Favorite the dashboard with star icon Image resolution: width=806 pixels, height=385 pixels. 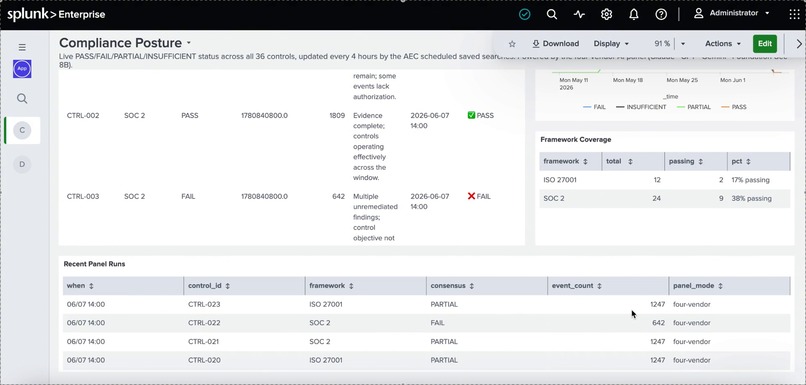pos(512,44)
